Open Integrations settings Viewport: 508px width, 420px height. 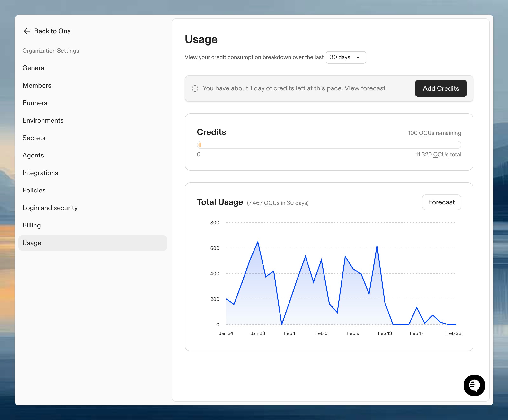pyautogui.click(x=40, y=173)
